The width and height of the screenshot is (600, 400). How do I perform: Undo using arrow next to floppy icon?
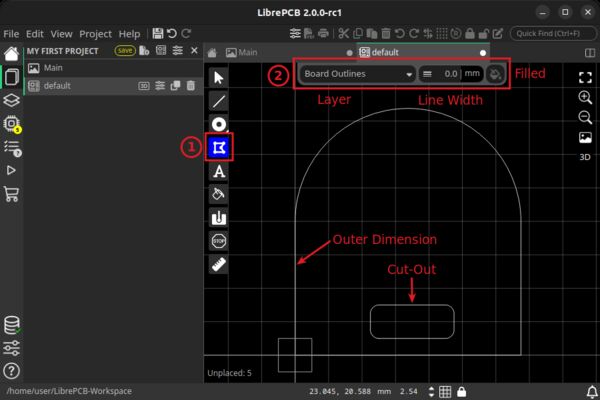click(x=172, y=34)
